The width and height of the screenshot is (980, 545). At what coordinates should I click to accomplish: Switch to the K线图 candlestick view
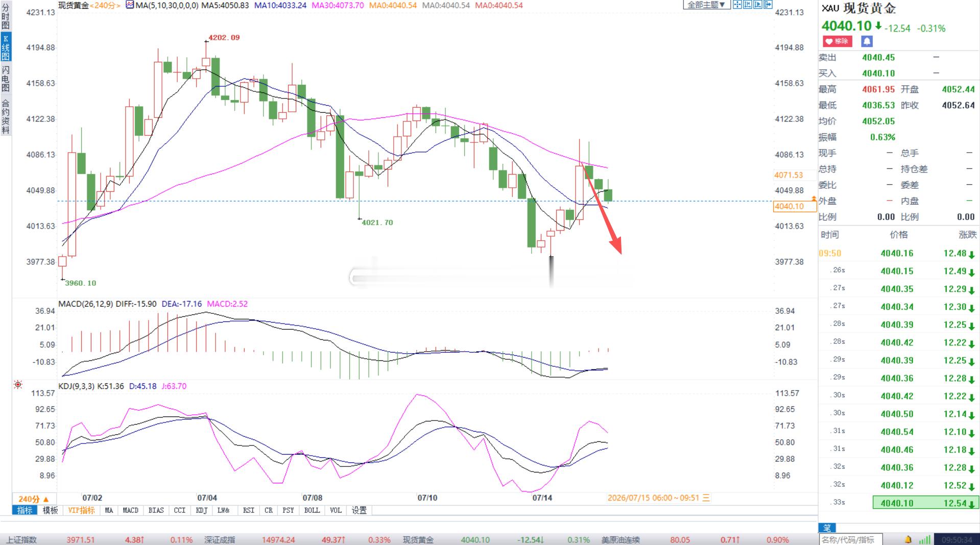point(6,47)
